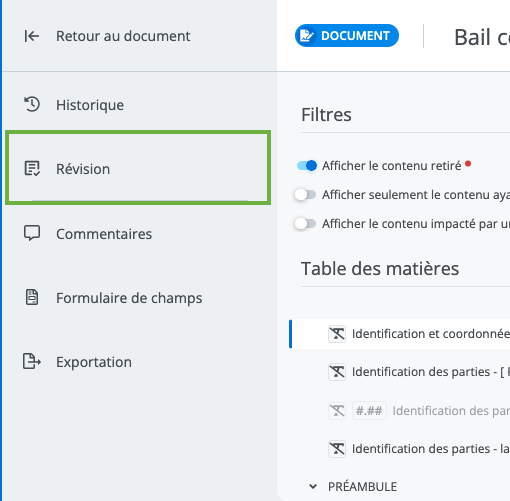Enable the Afficher seulement le contenu toggle
Screen dimensions: 510x501
click(x=305, y=195)
